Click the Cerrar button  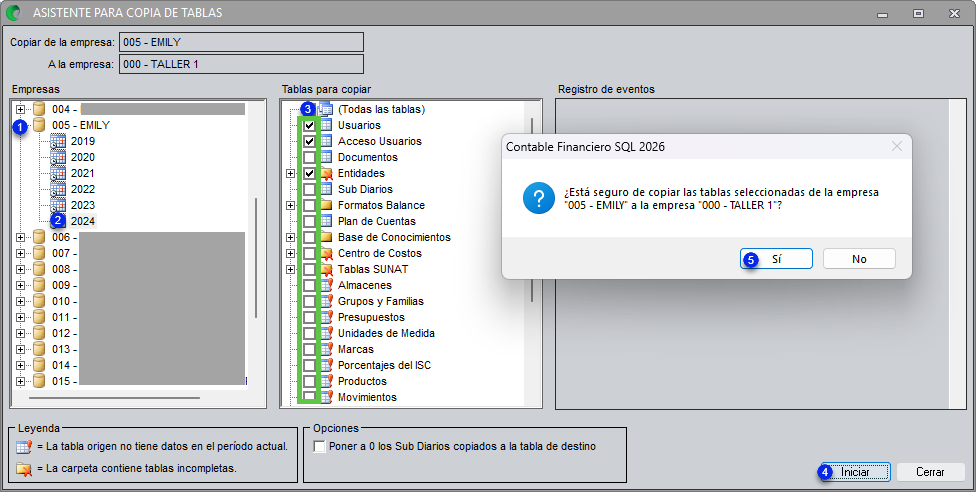coord(930,472)
